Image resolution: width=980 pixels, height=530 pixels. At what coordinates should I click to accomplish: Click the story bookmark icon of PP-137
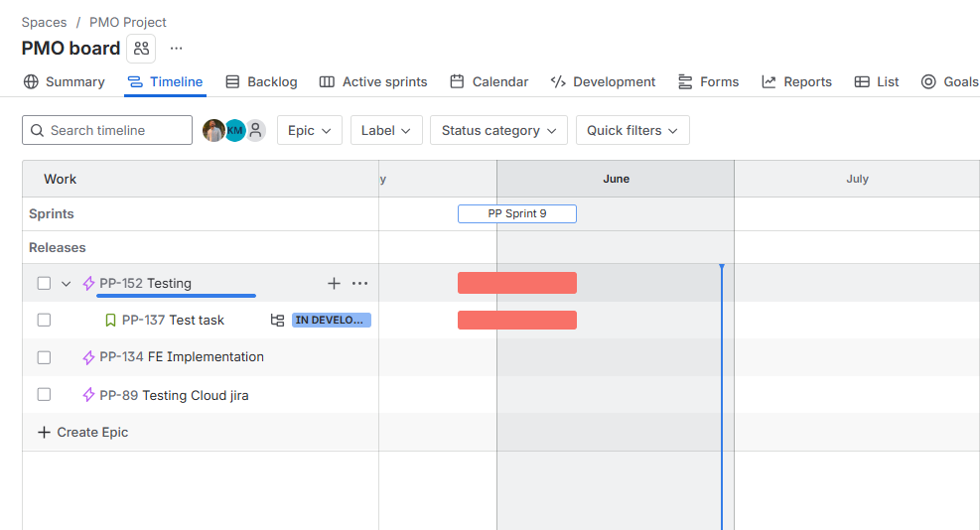110,320
